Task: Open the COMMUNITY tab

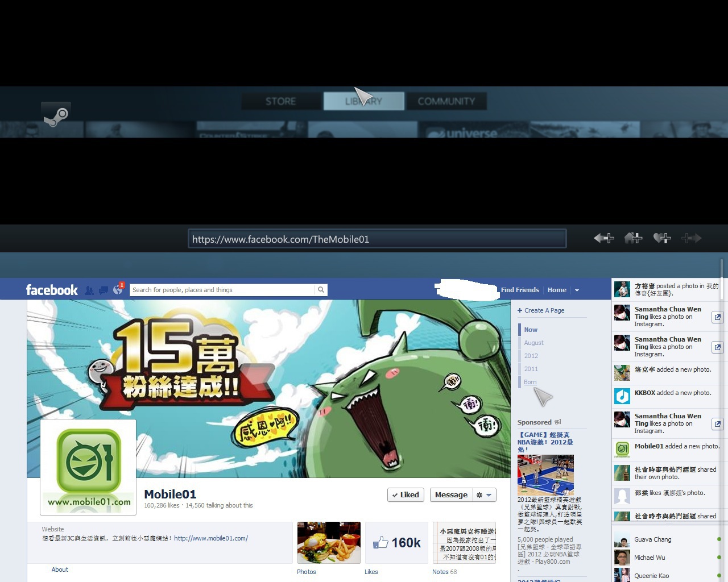Action: pyautogui.click(x=446, y=101)
